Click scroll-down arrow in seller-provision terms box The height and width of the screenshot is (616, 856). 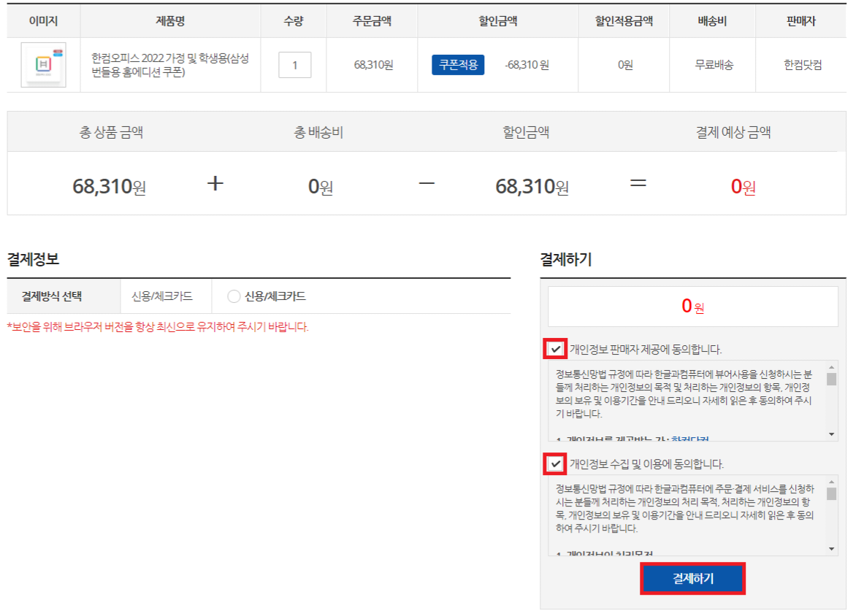pyautogui.click(x=831, y=434)
